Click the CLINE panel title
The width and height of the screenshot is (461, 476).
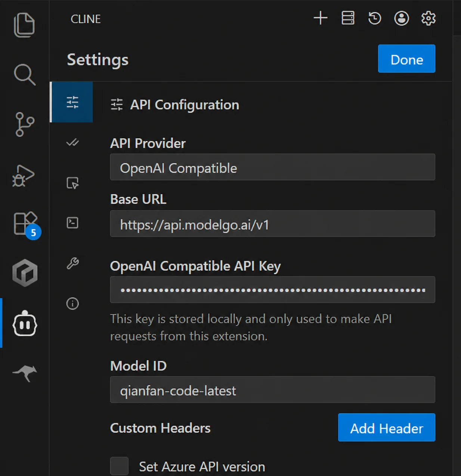coord(86,19)
